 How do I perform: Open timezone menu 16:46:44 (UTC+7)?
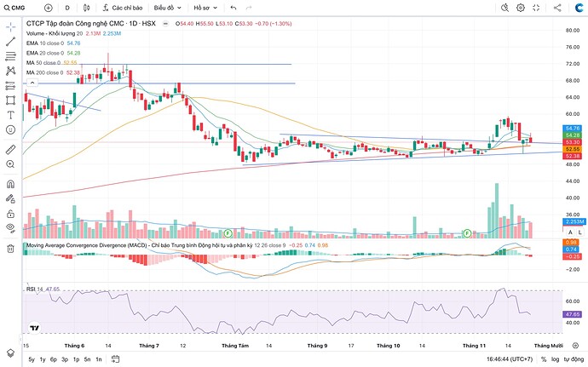coord(510,359)
